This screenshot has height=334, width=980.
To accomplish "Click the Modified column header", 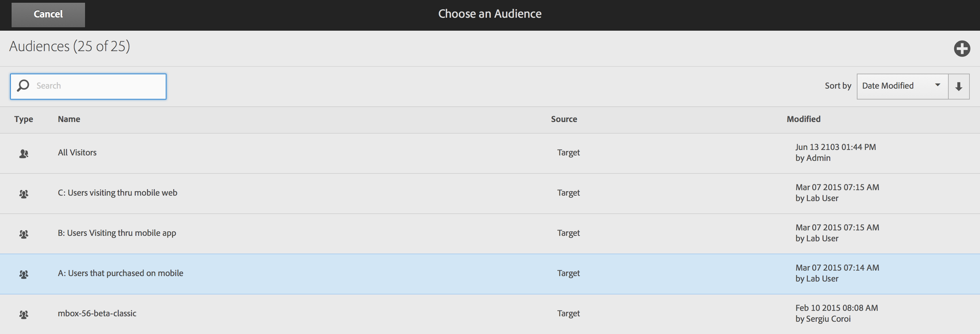I will pos(803,119).
